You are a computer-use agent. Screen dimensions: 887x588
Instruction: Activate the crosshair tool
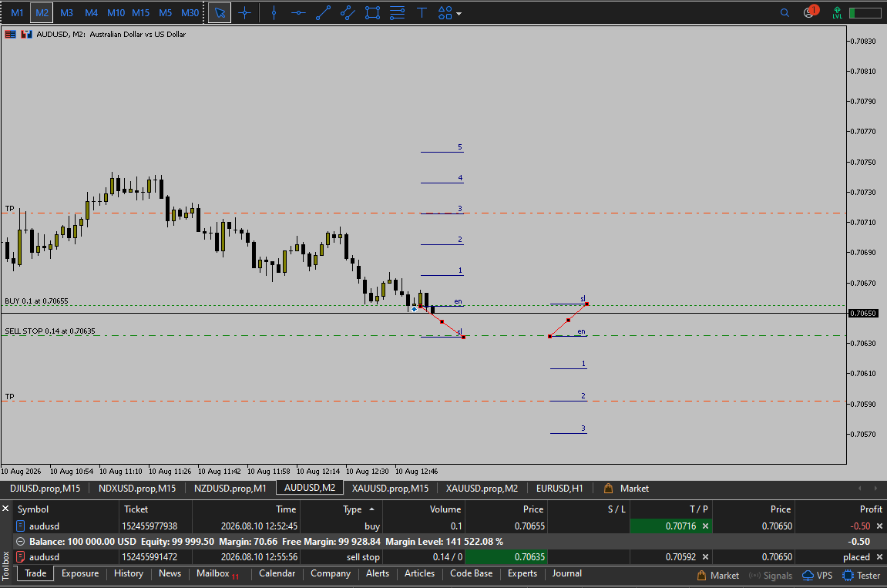pyautogui.click(x=244, y=12)
